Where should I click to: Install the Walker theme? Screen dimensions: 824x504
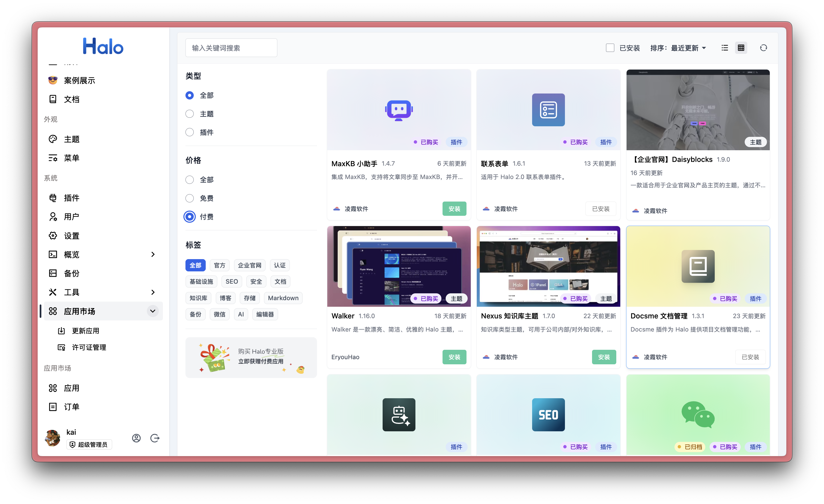(454, 357)
